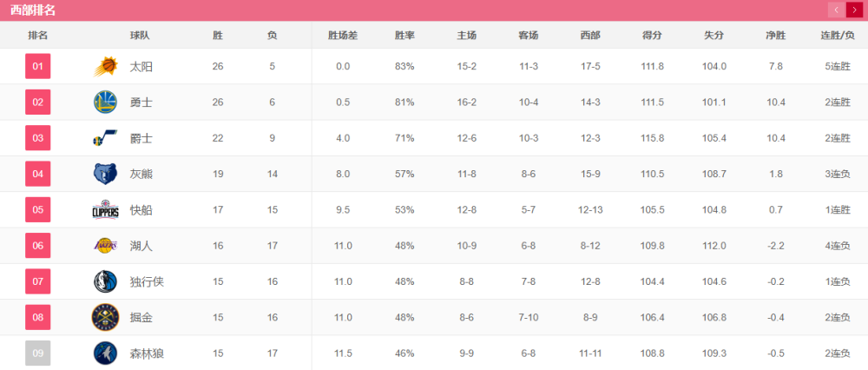Image resolution: width=868 pixels, height=370 pixels.
Task: Click the 西部排名 title tab
Action: point(33,10)
